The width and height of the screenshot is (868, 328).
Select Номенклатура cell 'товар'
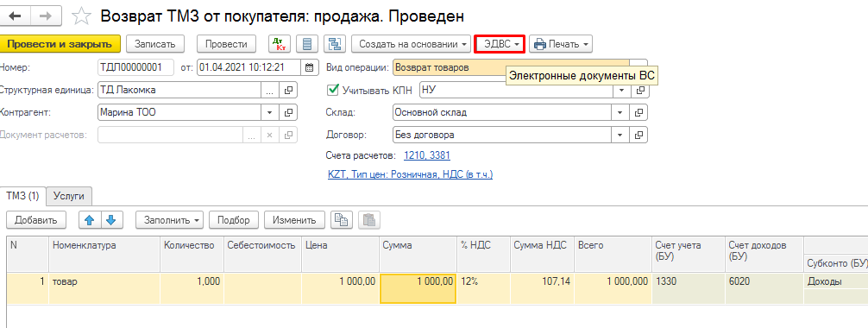coord(104,288)
